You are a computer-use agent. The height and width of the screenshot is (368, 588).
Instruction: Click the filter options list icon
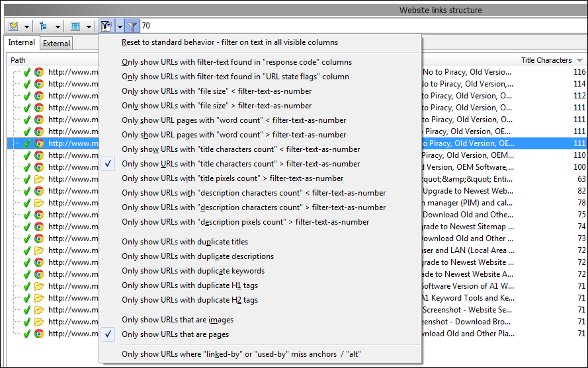click(x=106, y=26)
